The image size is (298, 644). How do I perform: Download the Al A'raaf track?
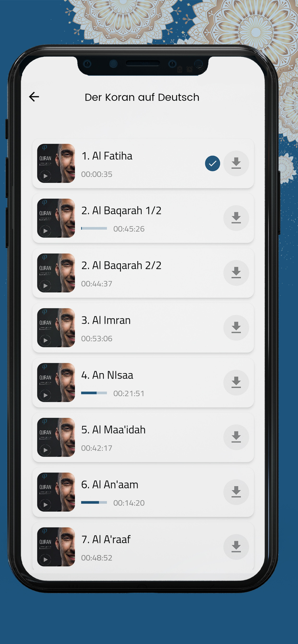coord(236,547)
